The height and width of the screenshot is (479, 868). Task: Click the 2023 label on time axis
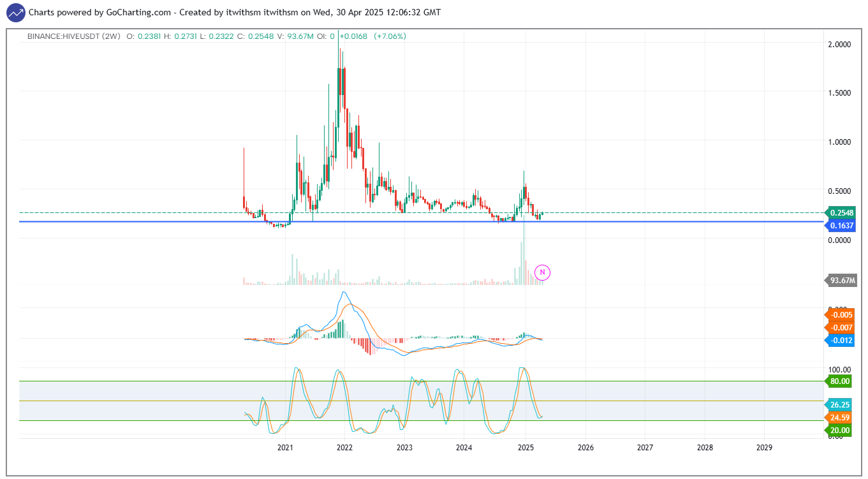click(404, 448)
